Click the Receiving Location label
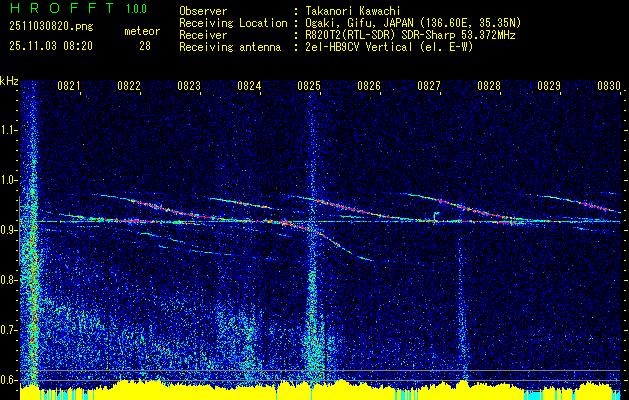This screenshot has height=400, width=629. (233, 23)
